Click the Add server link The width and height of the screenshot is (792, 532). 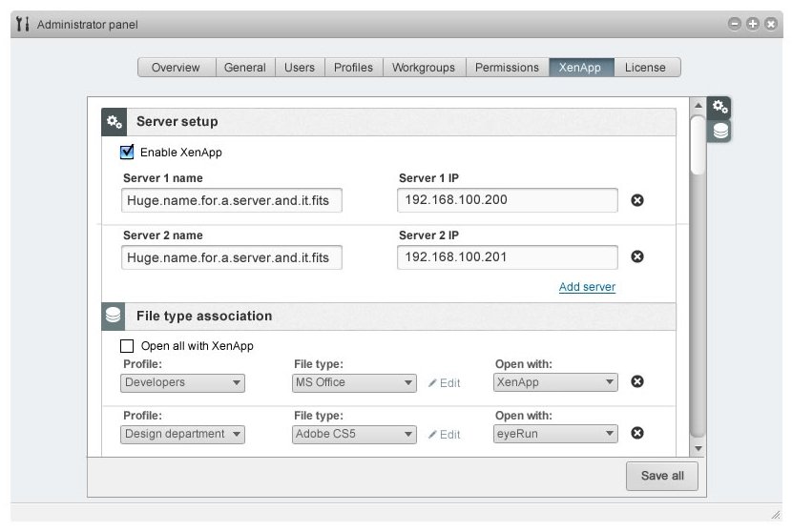(x=587, y=287)
